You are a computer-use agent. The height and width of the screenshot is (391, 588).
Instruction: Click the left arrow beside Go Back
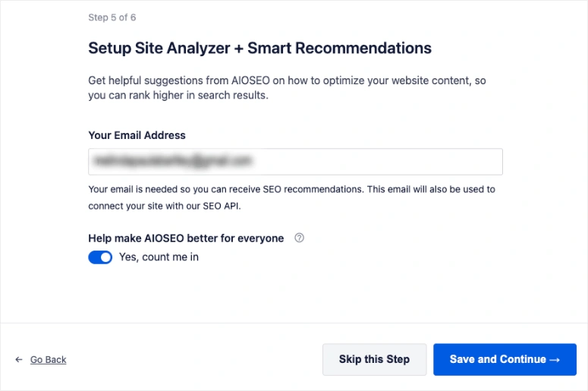[19, 360]
